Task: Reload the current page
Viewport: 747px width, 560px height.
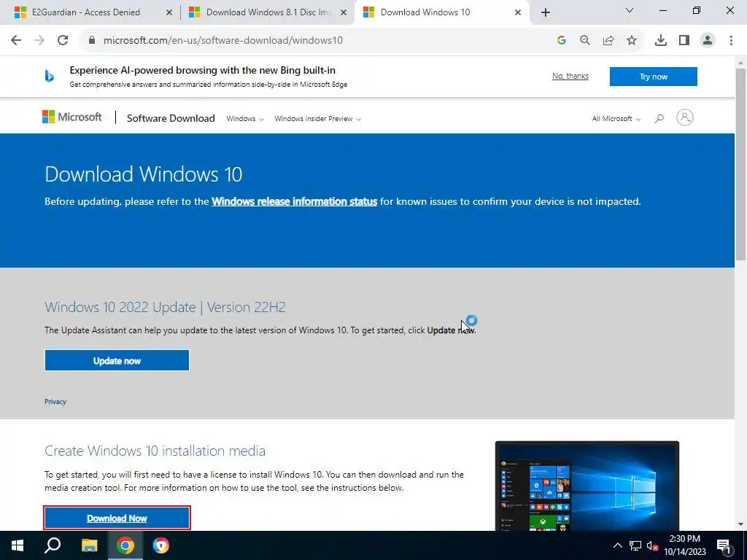Action: [63, 41]
